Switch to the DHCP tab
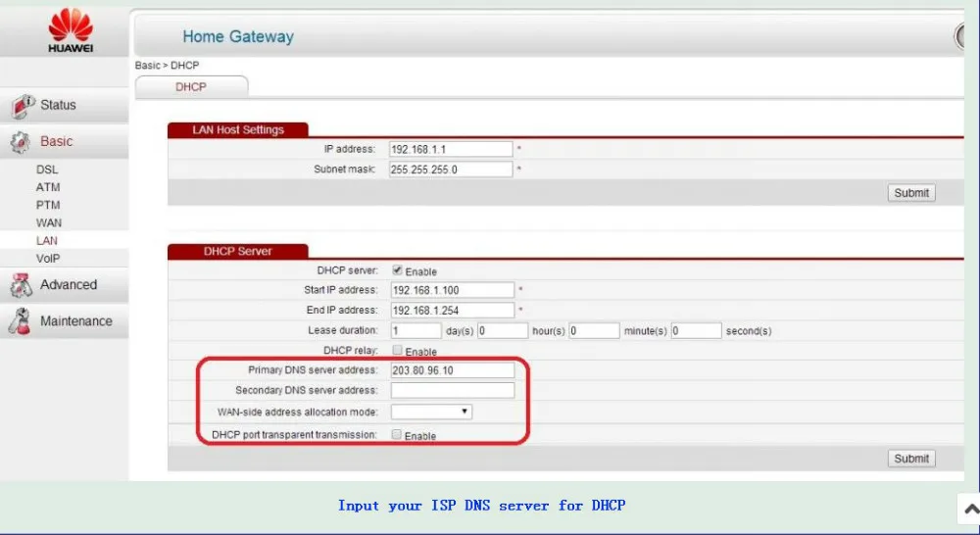This screenshot has height=535, width=980. (x=191, y=87)
